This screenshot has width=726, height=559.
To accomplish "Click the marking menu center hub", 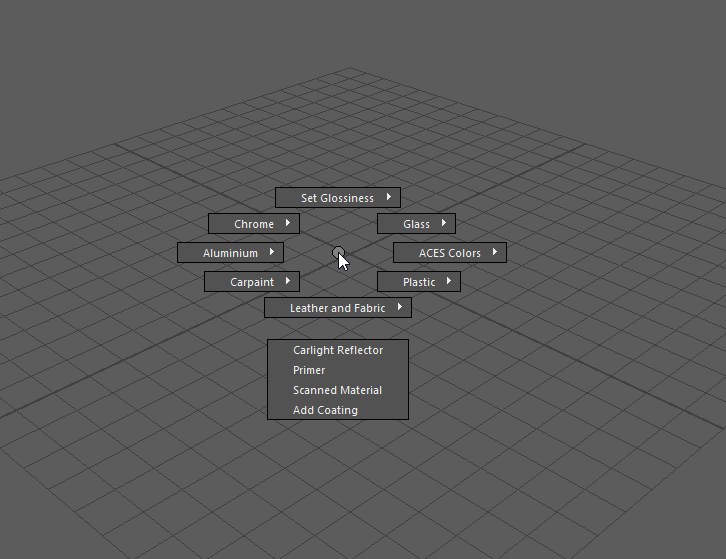I will (338, 253).
